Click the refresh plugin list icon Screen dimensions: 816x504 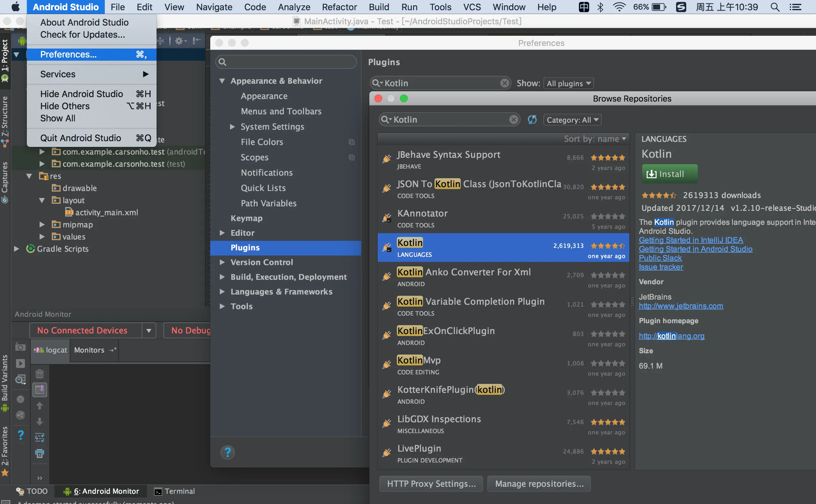coord(532,120)
